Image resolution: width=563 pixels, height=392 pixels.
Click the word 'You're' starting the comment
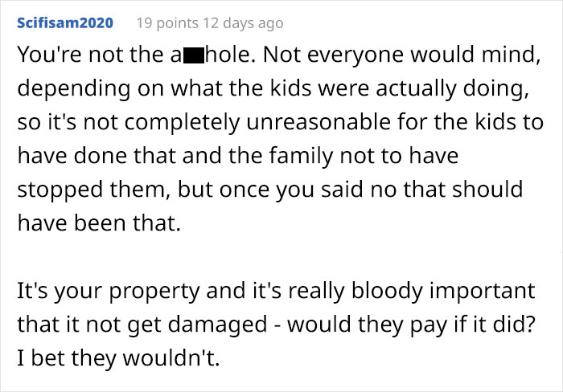(x=49, y=55)
